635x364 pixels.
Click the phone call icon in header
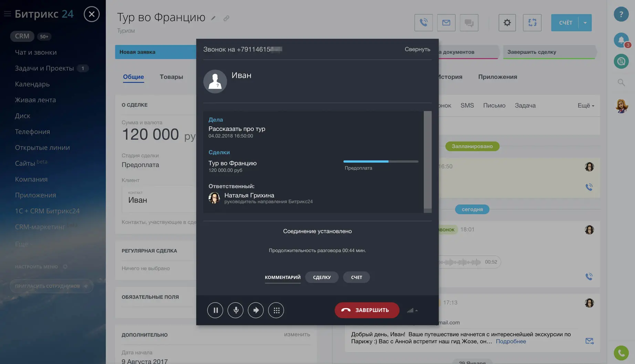pyautogui.click(x=424, y=23)
